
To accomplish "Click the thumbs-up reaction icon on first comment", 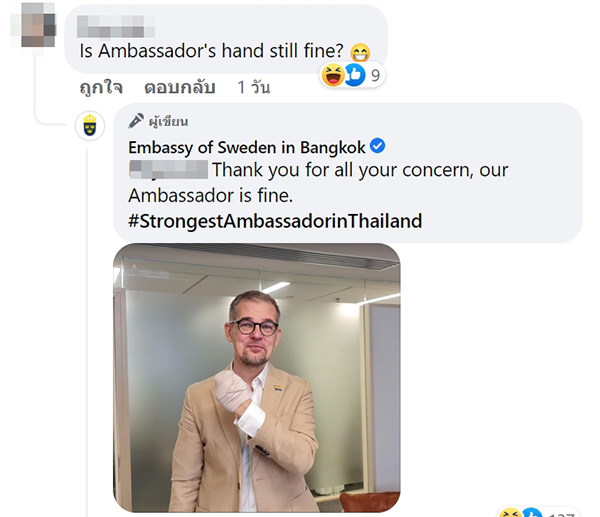I will click(355, 75).
